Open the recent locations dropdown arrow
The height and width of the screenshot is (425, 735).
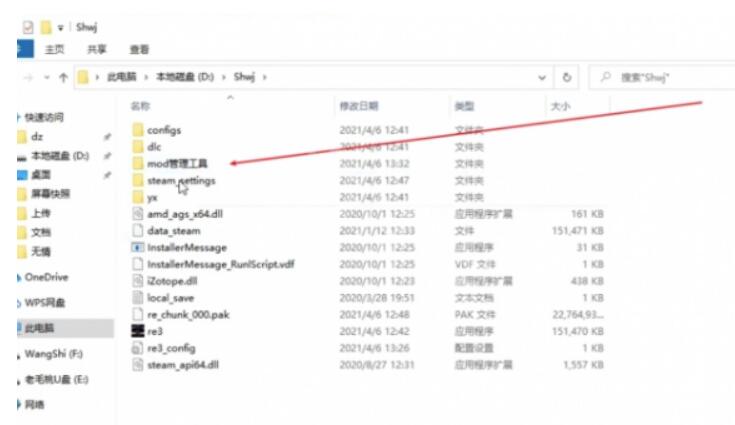pyautogui.click(x=46, y=77)
